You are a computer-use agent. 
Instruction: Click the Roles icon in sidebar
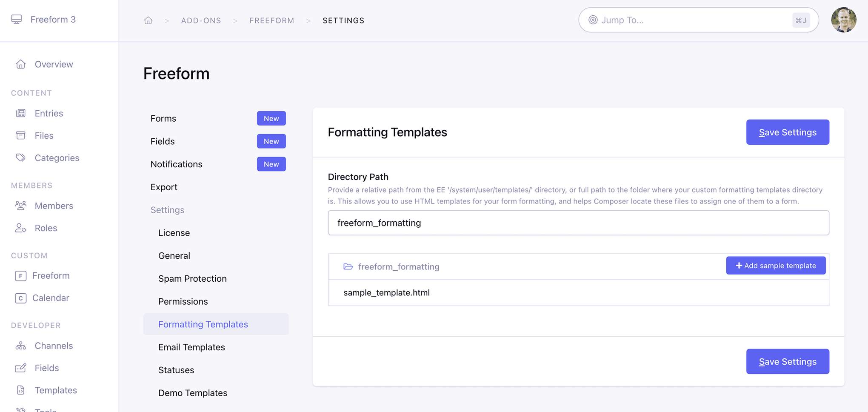(20, 228)
